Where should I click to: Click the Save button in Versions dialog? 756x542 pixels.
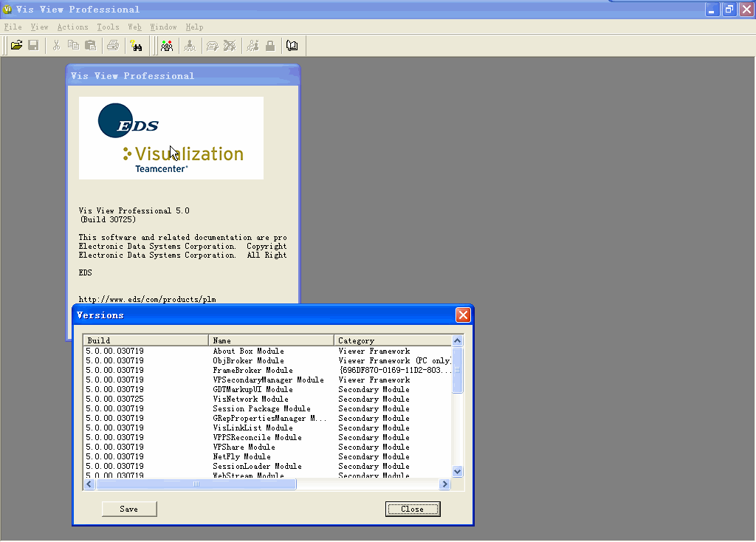(x=129, y=509)
